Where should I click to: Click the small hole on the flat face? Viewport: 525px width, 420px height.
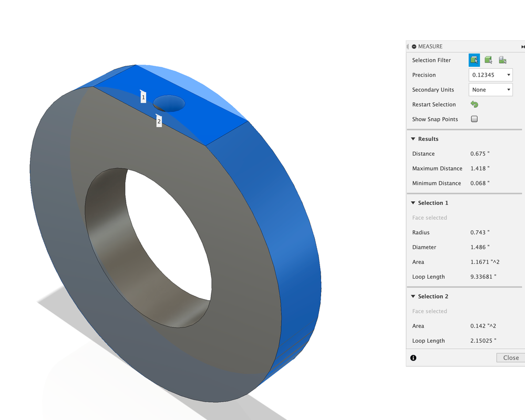coord(169,104)
